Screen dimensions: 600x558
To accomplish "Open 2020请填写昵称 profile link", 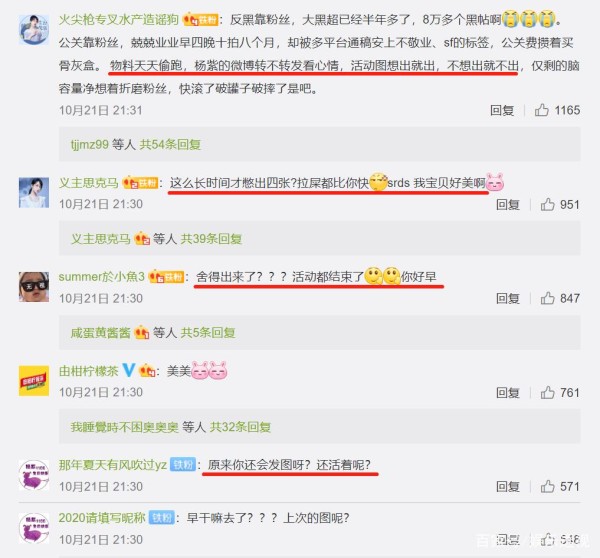I will (x=102, y=518).
